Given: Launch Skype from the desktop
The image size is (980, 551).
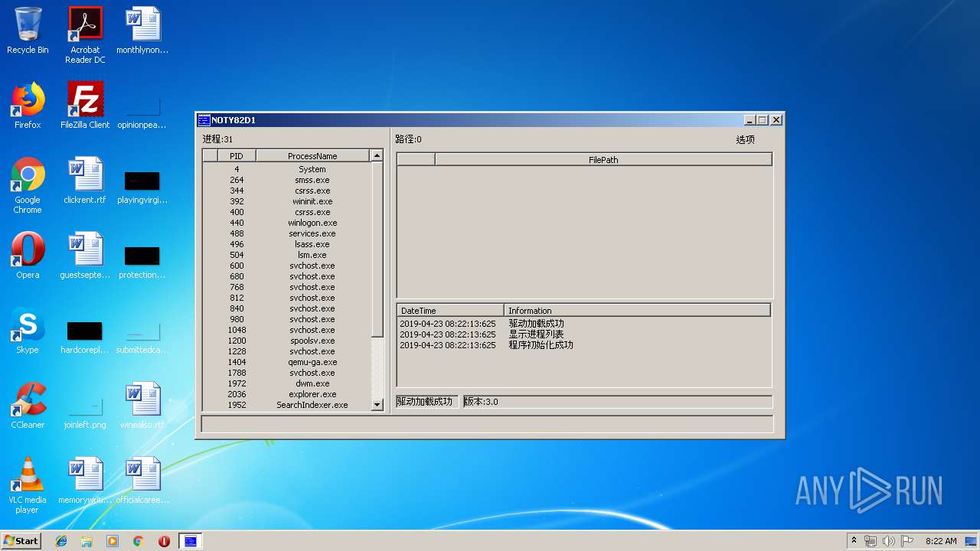Looking at the screenshot, I should tap(28, 331).
